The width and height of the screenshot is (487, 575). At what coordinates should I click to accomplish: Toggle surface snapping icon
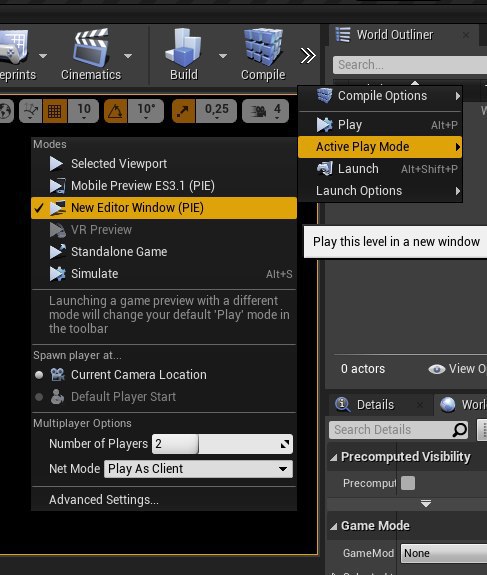[30, 111]
